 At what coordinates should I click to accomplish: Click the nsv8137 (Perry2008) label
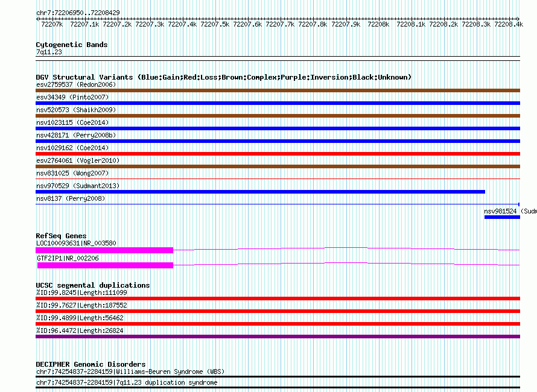pyautogui.click(x=71, y=198)
